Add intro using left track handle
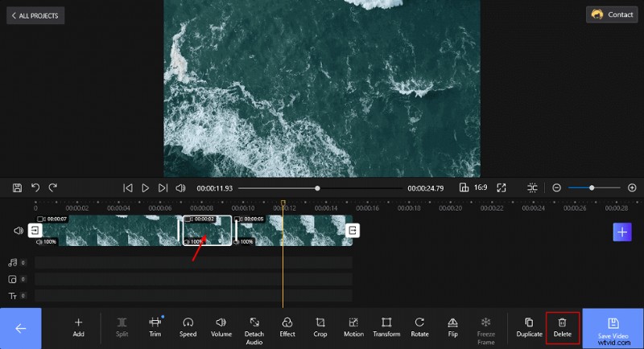Image resolution: width=644 pixels, height=349 pixels. (35, 231)
